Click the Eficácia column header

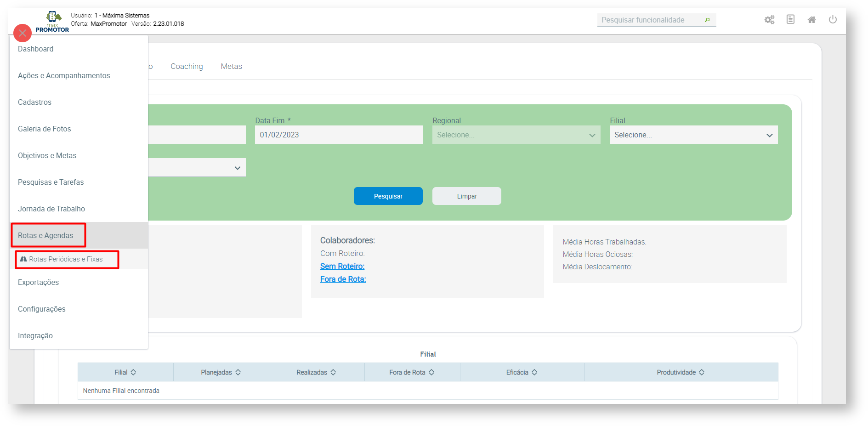tap(522, 372)
